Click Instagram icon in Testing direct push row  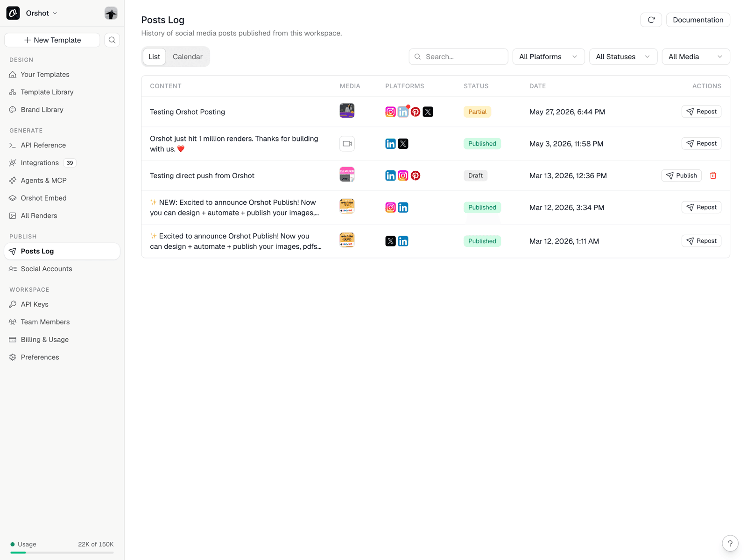point(403,175)
